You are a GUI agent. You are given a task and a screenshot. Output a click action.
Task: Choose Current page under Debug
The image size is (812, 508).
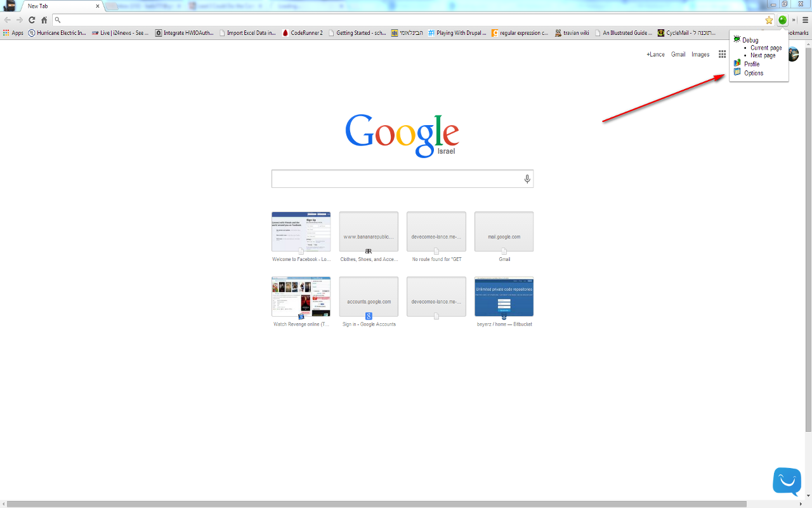pyautogui.click(x=766, y=48)
